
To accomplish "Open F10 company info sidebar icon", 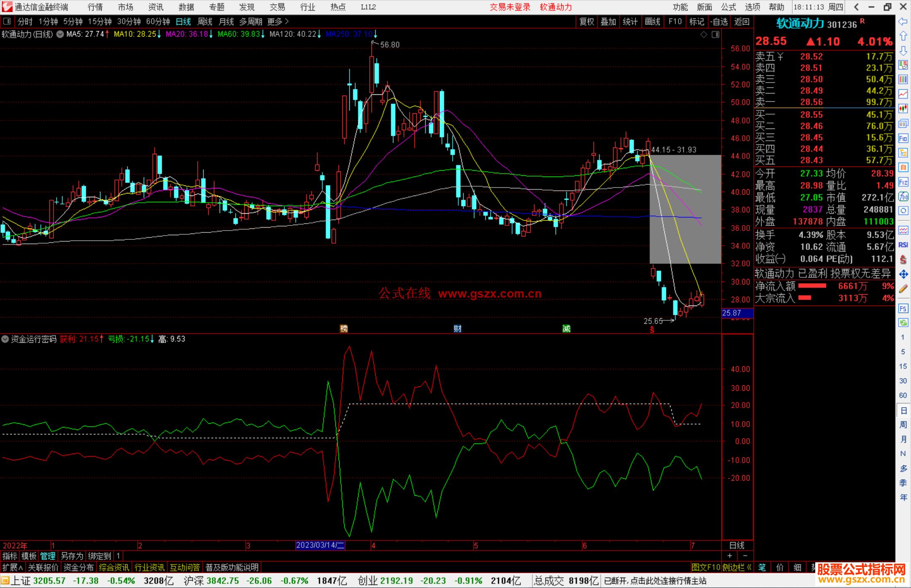I will tap(903, 138).
